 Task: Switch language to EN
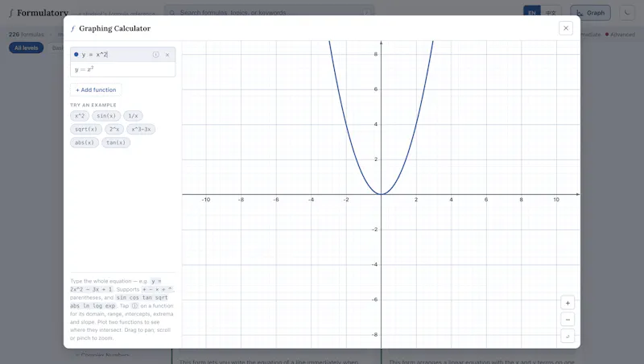coord(532,13)
